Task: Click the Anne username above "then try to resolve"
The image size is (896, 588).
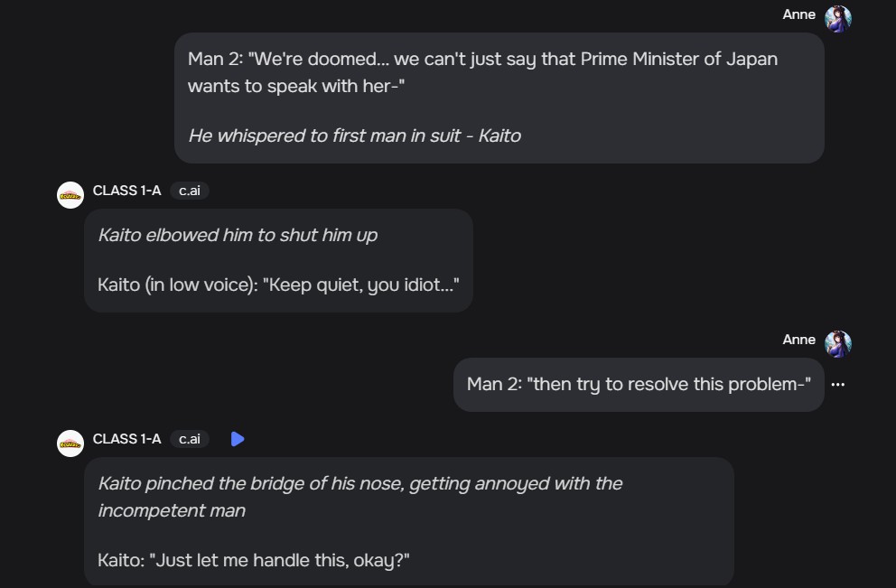Action: coord(799,340)
